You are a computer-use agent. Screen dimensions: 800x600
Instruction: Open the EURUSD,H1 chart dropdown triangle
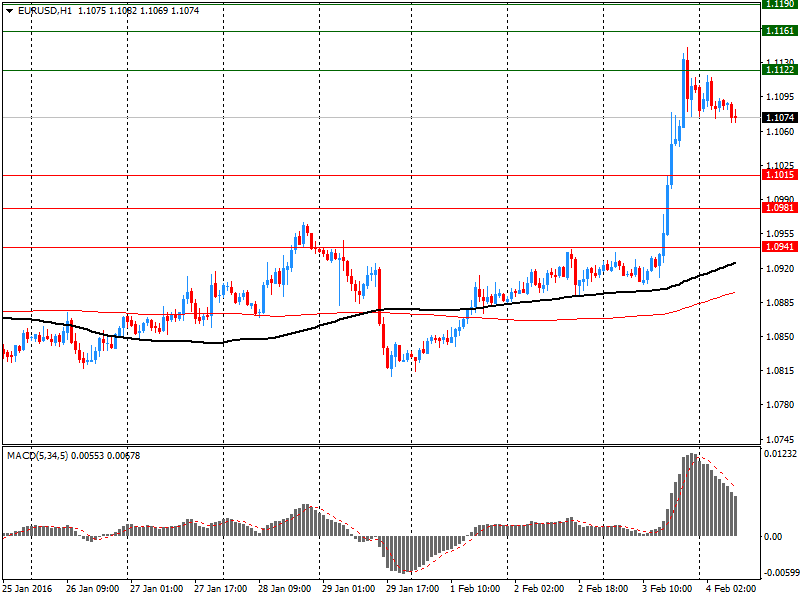[x=10, y=11]
